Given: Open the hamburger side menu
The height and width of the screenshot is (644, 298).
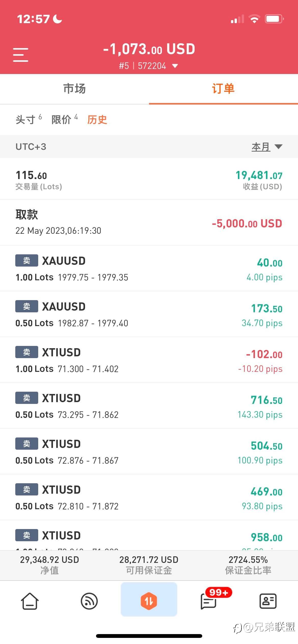Looking at the screenshot, I should (21, 55).
